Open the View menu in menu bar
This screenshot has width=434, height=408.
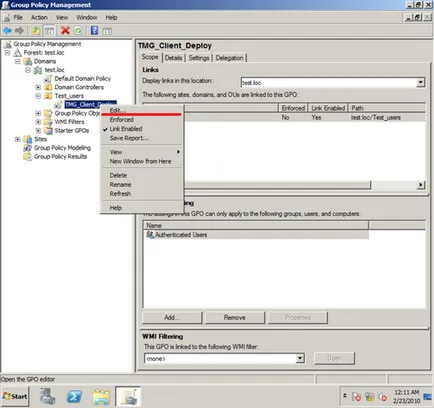(x=62, y=18)
